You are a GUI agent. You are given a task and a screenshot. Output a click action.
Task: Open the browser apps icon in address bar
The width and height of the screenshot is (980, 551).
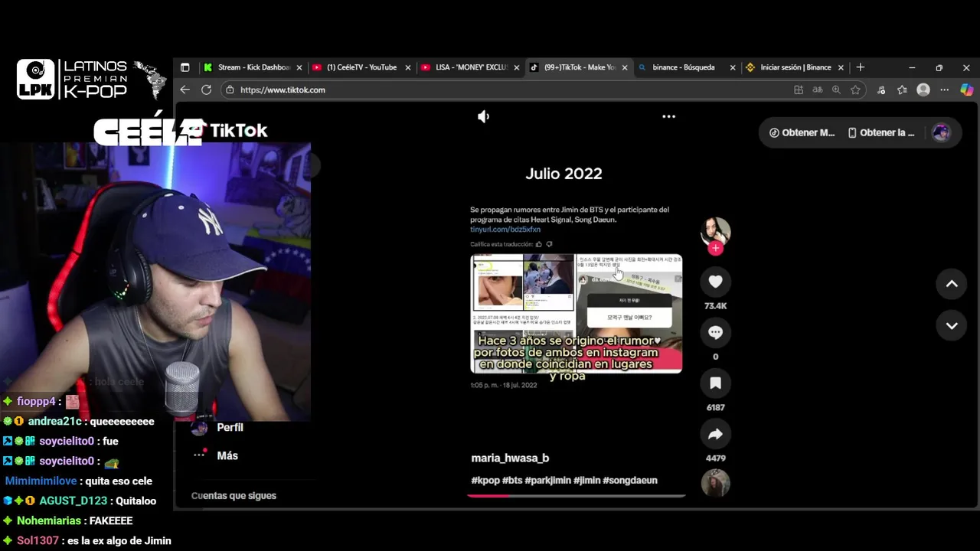click(x=799, y=90)
